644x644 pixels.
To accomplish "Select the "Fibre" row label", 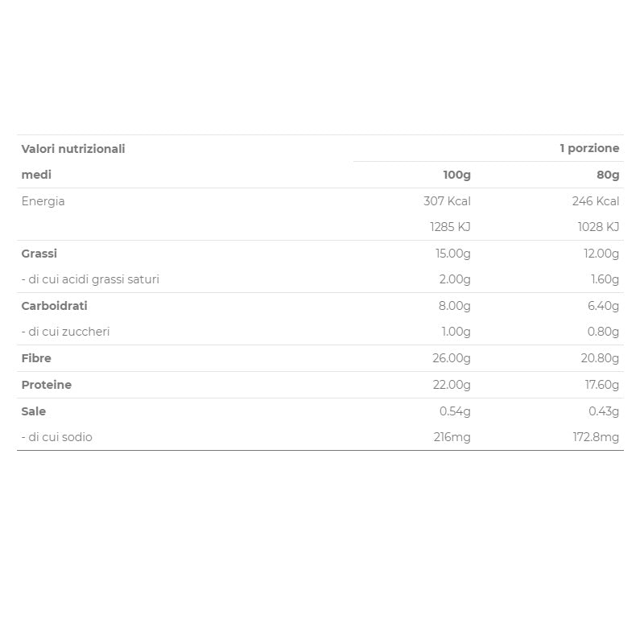I will point(36,358).
